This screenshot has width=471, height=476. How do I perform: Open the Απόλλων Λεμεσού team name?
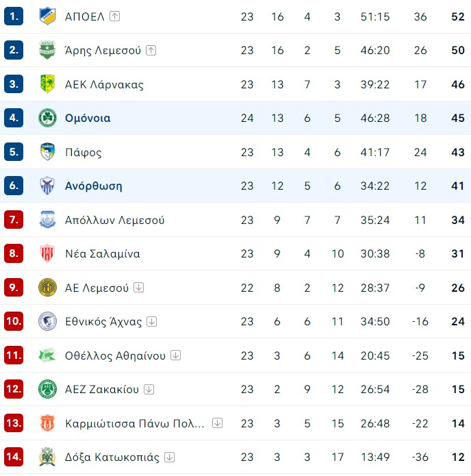click(x=115, y=220)
